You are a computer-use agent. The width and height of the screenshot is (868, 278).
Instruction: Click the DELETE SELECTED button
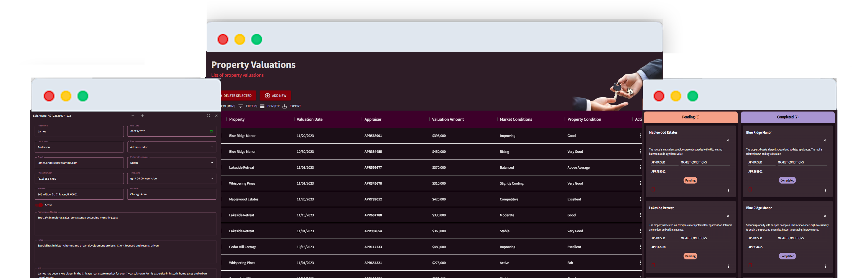pos(238,96)
